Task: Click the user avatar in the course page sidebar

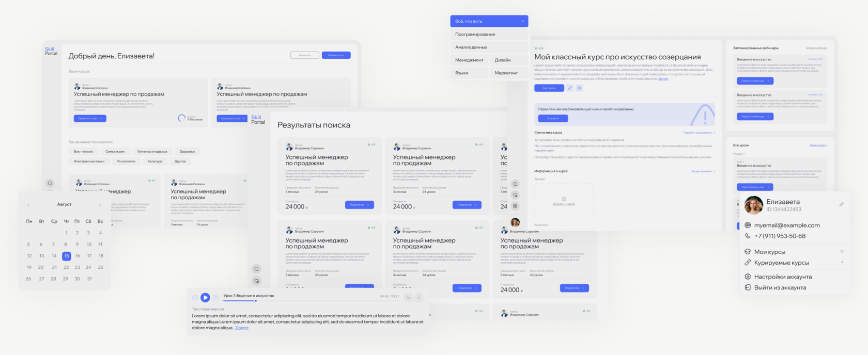Action: coord(515,222)
